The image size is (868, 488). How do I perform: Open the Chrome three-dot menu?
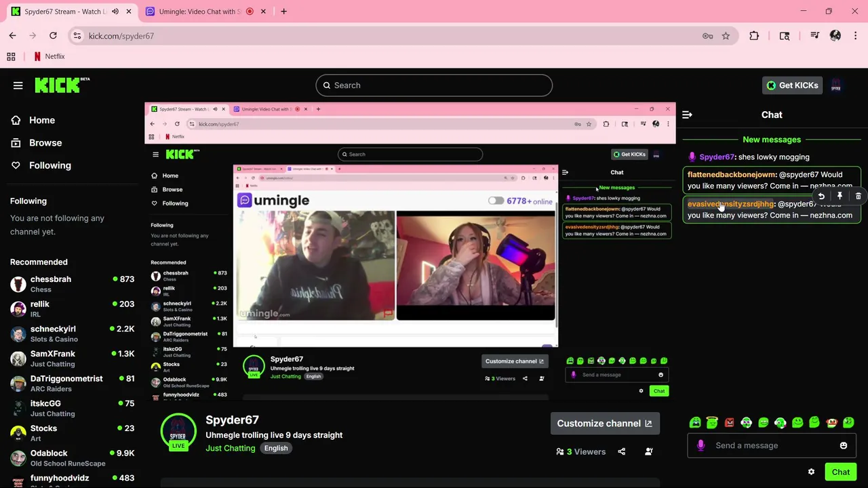tap(855, 36)
